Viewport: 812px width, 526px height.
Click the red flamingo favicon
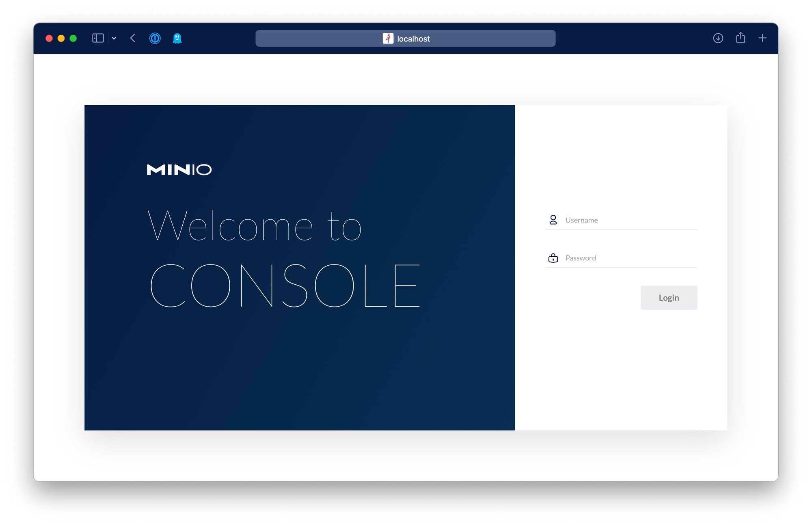point(388,39)
